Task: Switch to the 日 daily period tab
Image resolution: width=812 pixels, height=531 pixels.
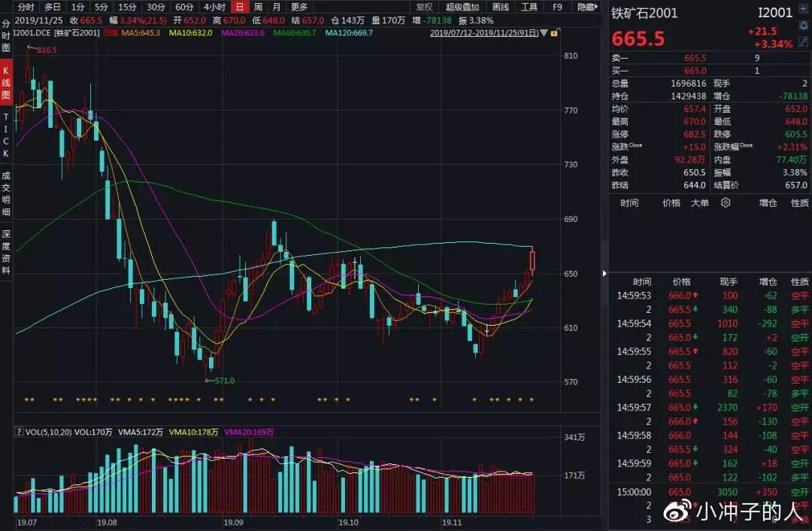Action: (x=239, y=7)
